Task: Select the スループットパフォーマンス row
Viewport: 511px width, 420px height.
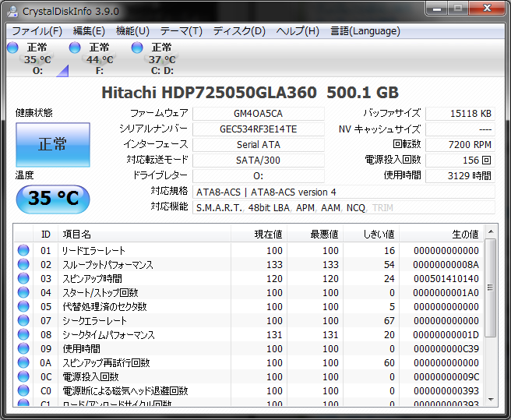Action: [x=248, y=264]
